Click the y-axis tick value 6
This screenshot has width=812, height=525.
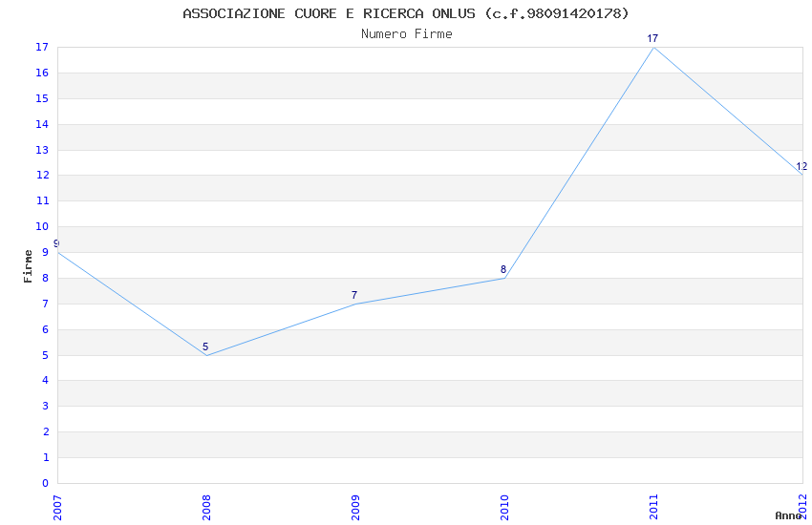[x=46, y=329]
